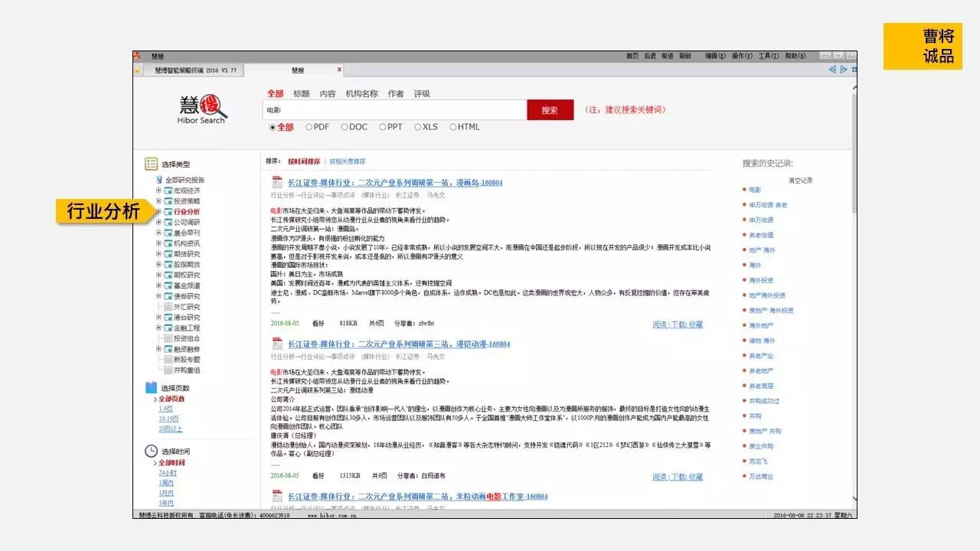Expand the 期货研究 tree node
980x551 pixels.
(x=158, y=254)
